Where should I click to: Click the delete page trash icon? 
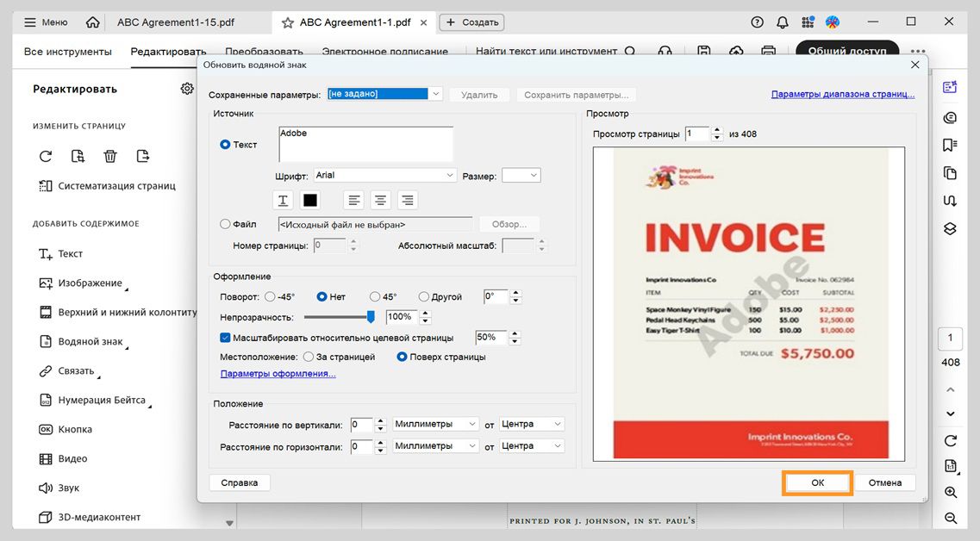coord(110,156)
